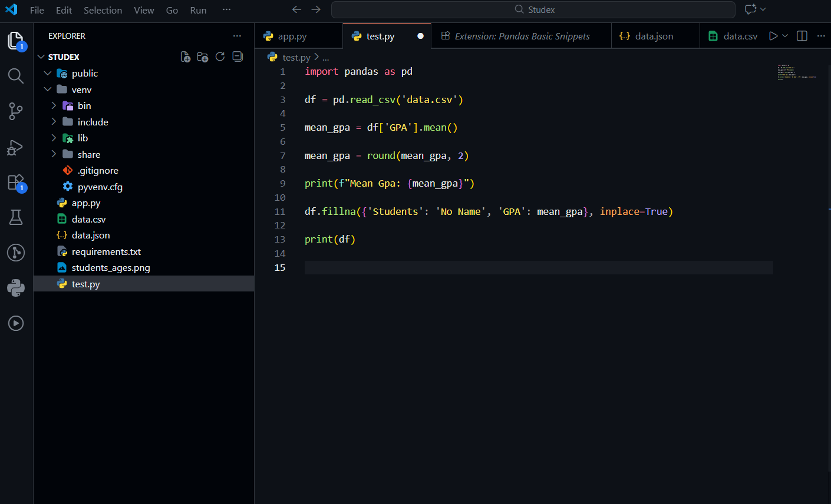Open the Search view in activity bar
Screen dimensions: 831x504
[16, 76]
